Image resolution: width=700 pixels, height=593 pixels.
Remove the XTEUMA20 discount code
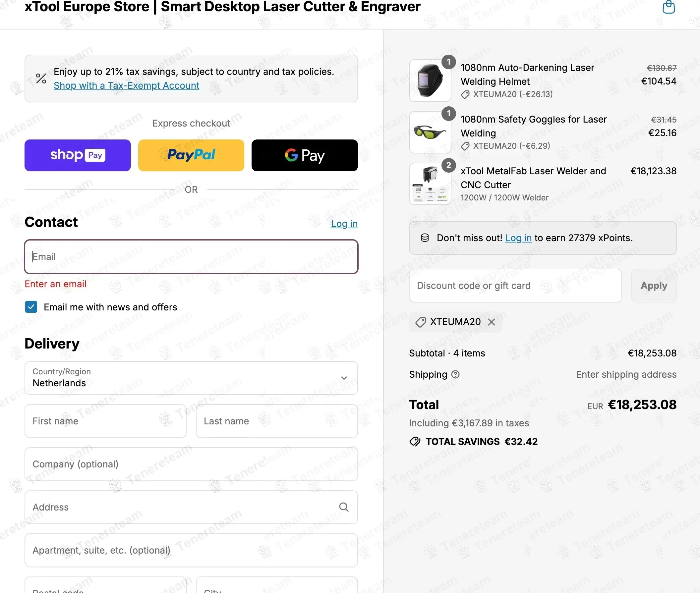tap(492, 322)
